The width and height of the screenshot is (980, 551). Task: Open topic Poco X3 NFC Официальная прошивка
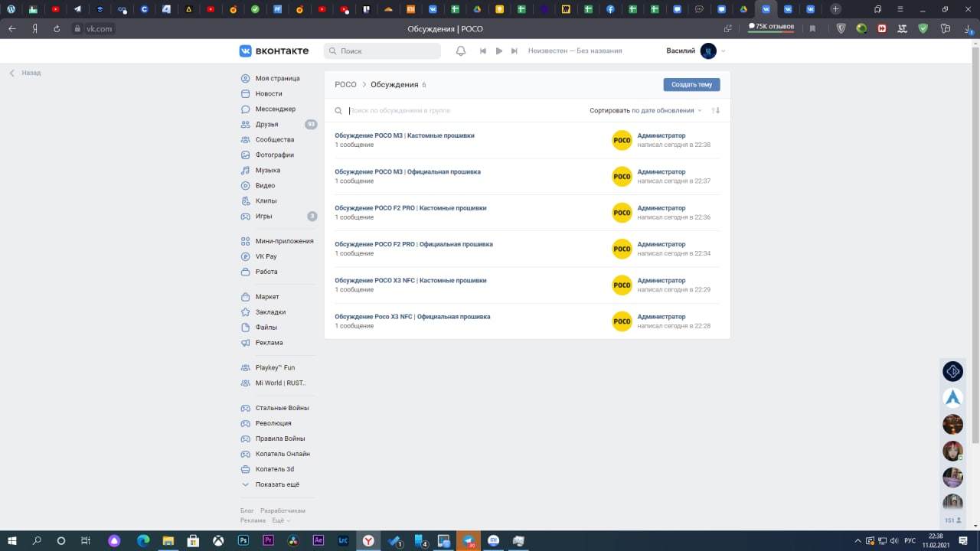[413, 316]
